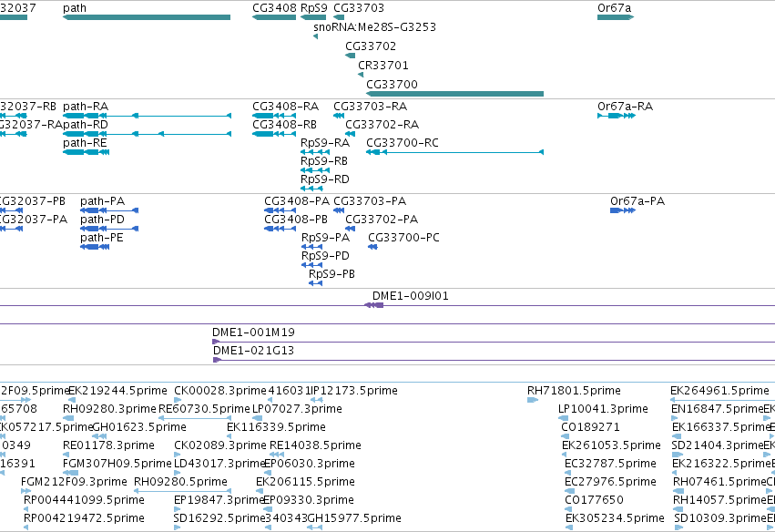Select the CG3408 gene feature
The width and height of the screenshot is (775, 532).
[274, 17]
